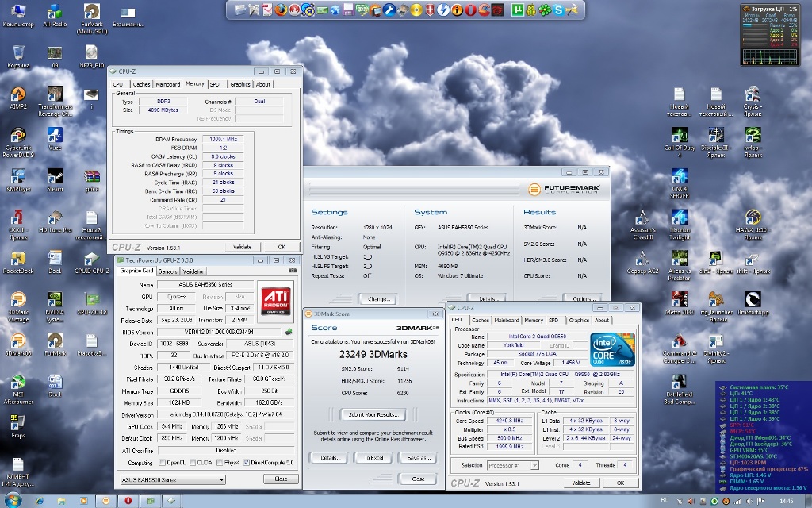812x508 pixels.
Task: Click Close in 3DMark Score dialog
Action: pos(418,479)
